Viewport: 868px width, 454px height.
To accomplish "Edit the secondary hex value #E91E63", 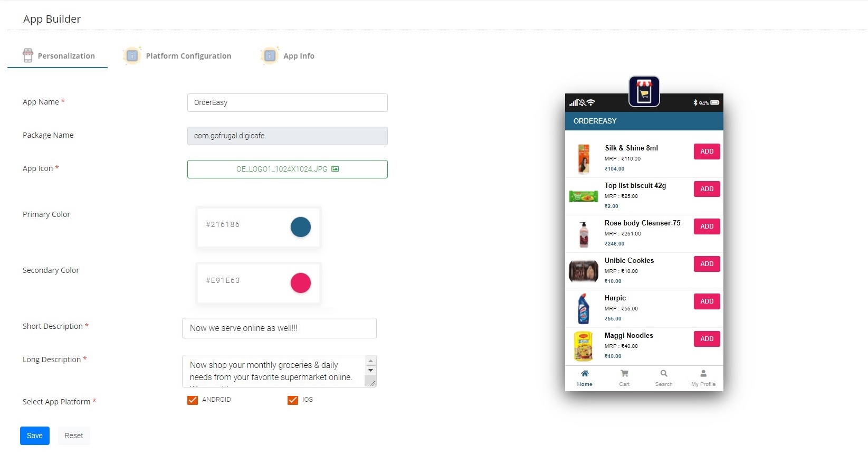I will point(223,280).
